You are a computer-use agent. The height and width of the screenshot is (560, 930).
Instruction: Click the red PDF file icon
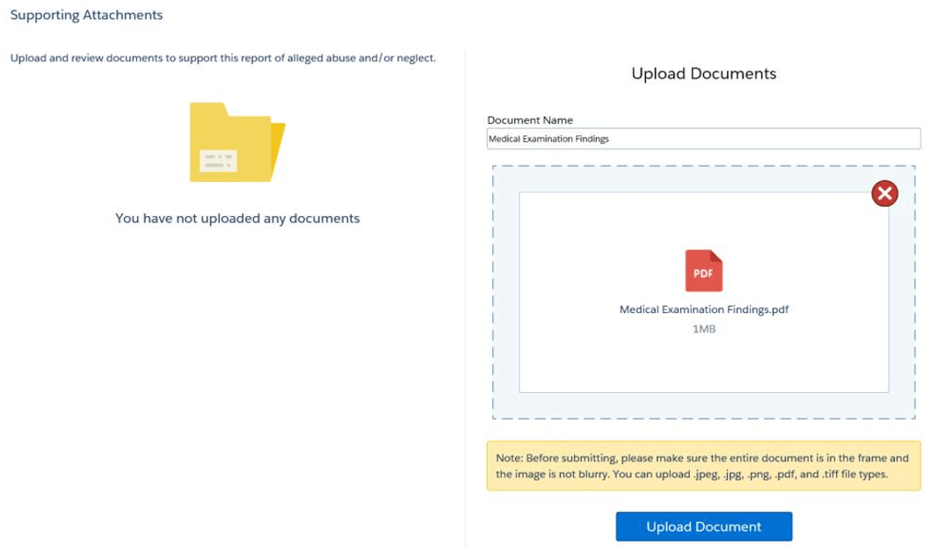point(703,271)
